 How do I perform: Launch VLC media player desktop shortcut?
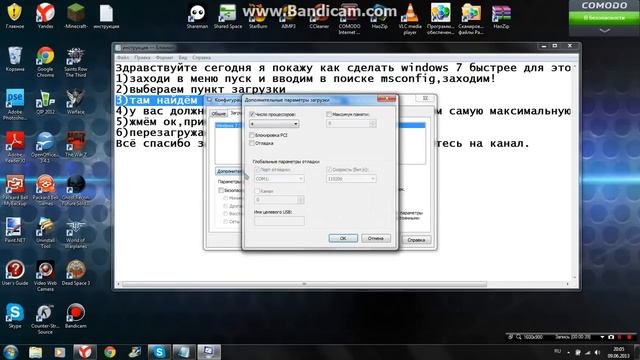tap(410, 19)
